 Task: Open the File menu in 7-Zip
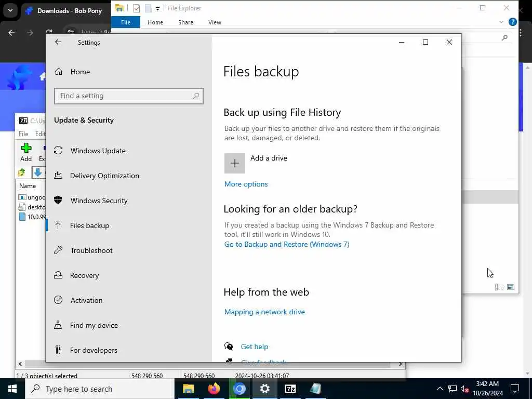click(x=23, y=134)
